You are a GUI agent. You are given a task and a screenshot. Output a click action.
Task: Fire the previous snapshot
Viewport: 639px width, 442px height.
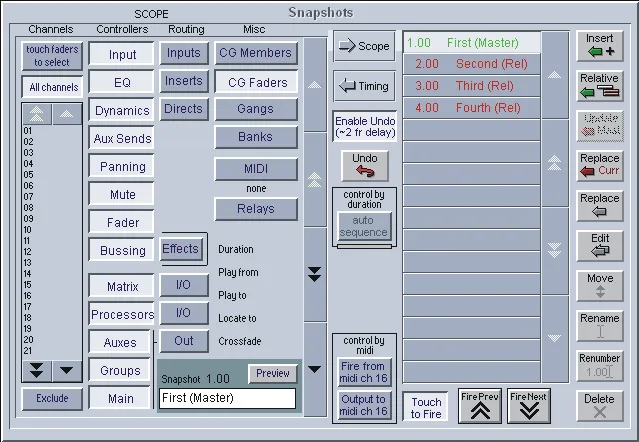click(x=480, y=406)
